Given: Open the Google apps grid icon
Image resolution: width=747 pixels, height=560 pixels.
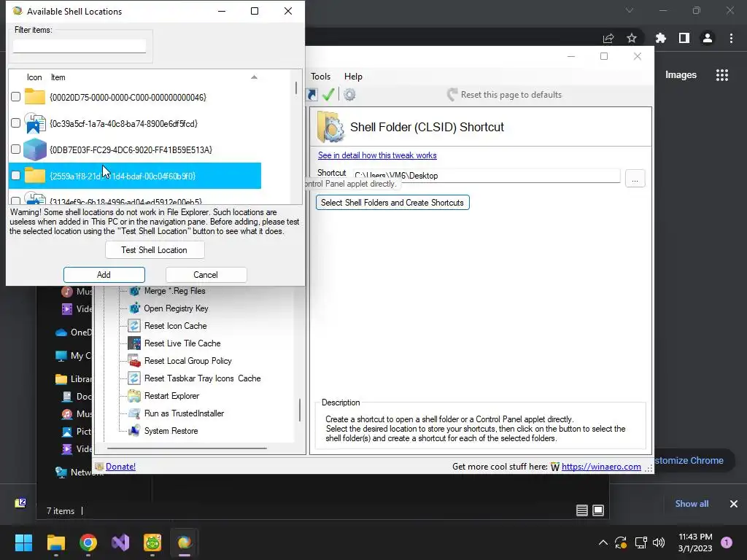Looking at the screenshot, I should (722, 75).
